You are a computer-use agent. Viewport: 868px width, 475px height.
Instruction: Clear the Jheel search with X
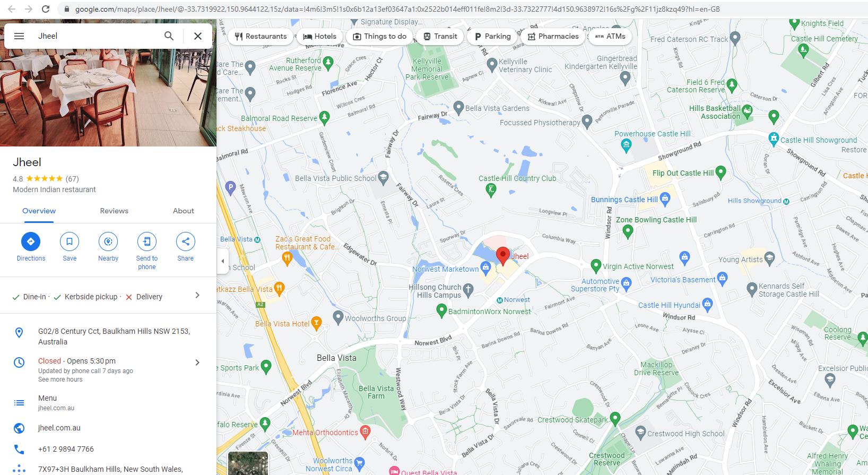click(x=198, y=36)
